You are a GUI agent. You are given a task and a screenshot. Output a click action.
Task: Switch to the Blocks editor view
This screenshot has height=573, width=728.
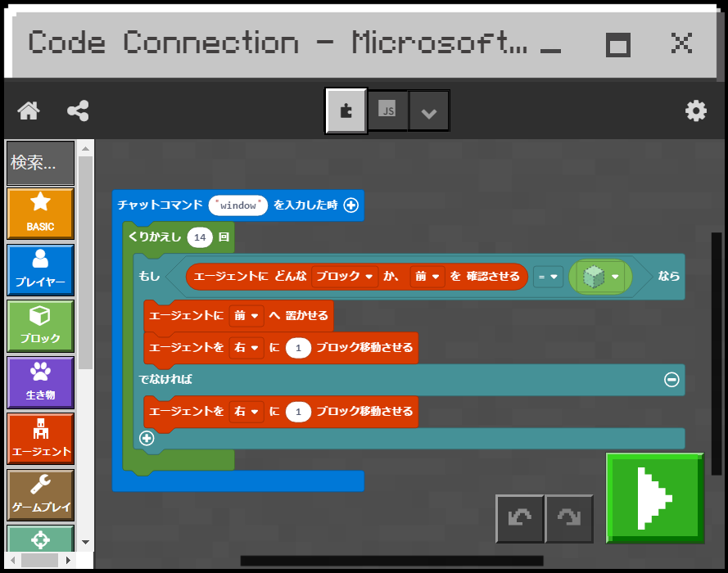click(346, 111)
